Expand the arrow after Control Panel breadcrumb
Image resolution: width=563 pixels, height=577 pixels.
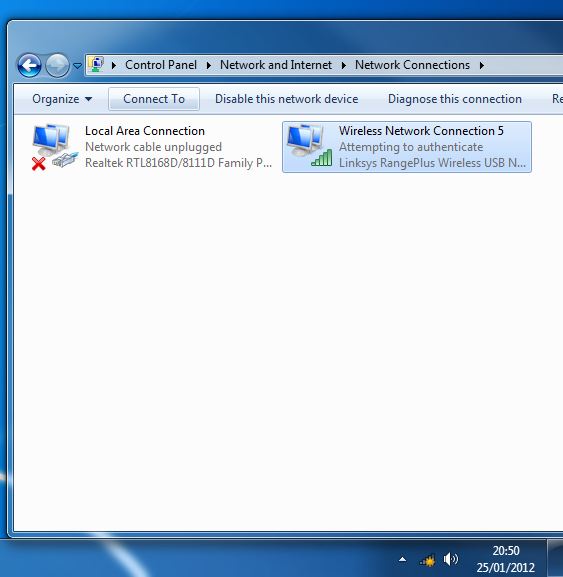(209, 66)
